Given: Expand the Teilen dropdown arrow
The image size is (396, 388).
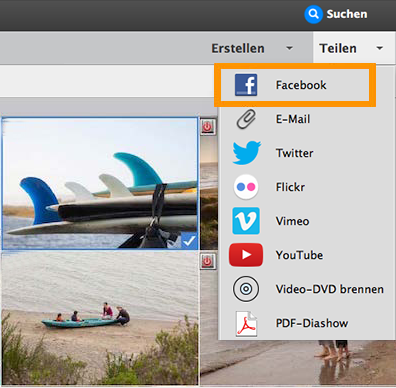Looking at the screenshot, I should [x=379, y=48].
